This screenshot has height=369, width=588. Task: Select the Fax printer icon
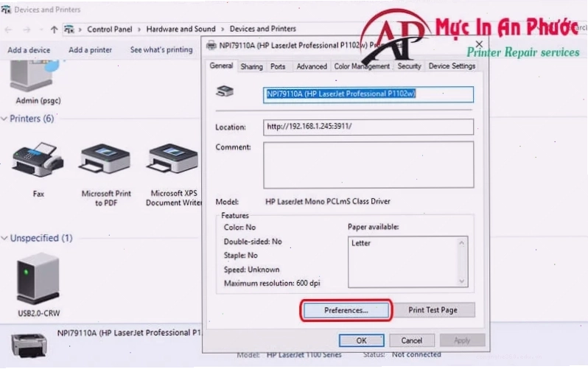coord(38,159)
